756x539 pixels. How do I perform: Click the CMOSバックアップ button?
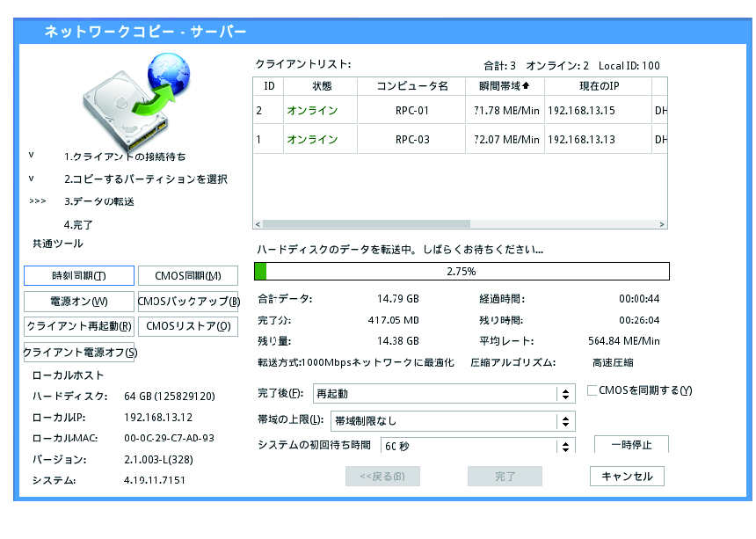click(188, 302)
